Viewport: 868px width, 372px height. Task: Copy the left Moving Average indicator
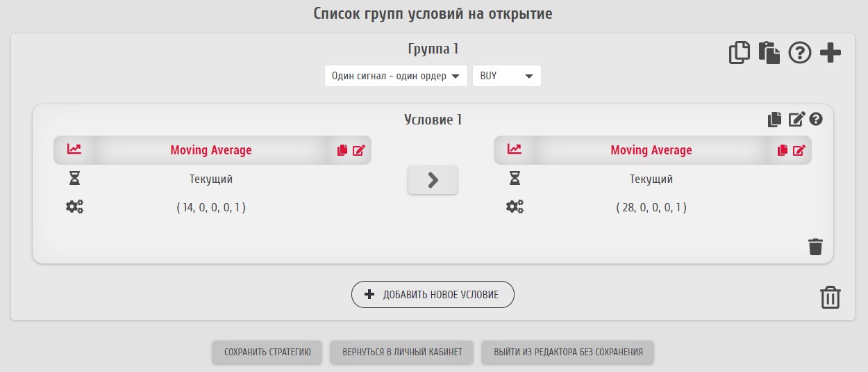[342, 150]
